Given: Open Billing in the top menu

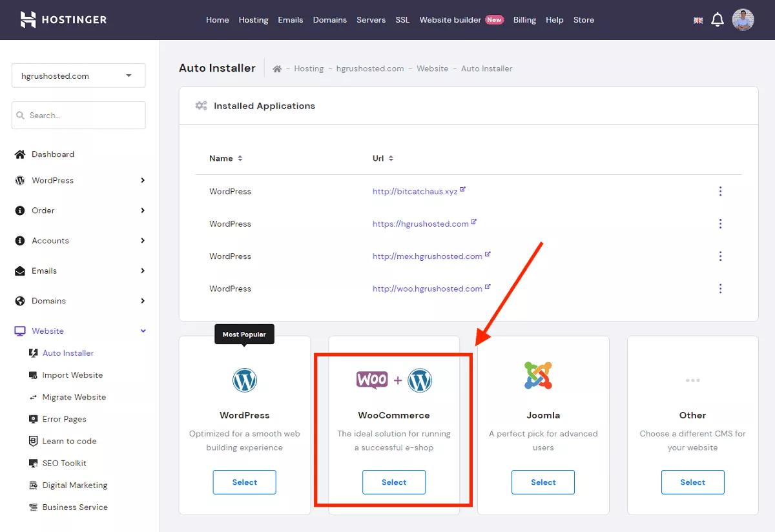Looking at the screenshot, I should (x=524, y=20).
